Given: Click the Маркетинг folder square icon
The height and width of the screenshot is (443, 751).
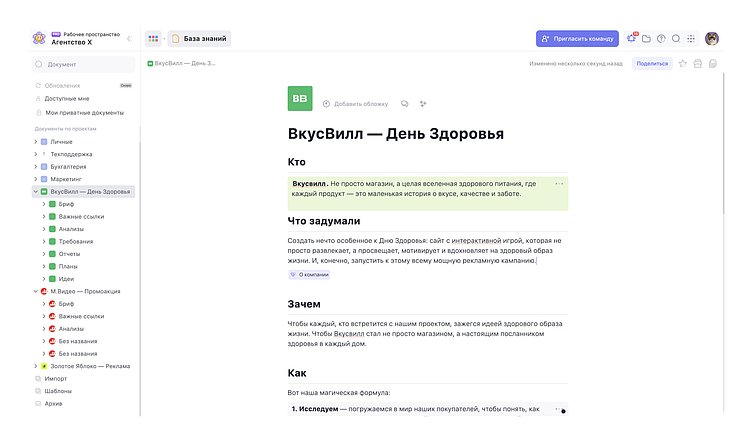Looking at the screenshot, I should [44, 179].
